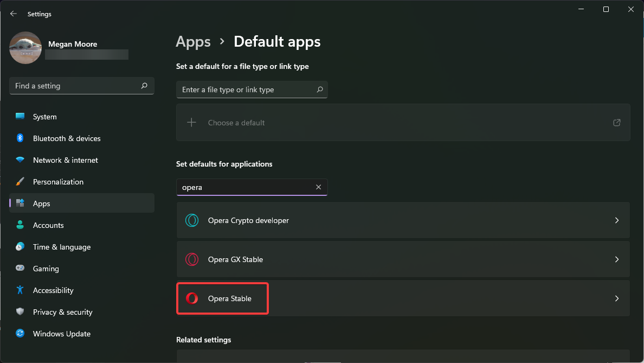Viewport: 644px width, 363px height.
Task: Click the applications search field containing opera
Action: pos(252,187)
